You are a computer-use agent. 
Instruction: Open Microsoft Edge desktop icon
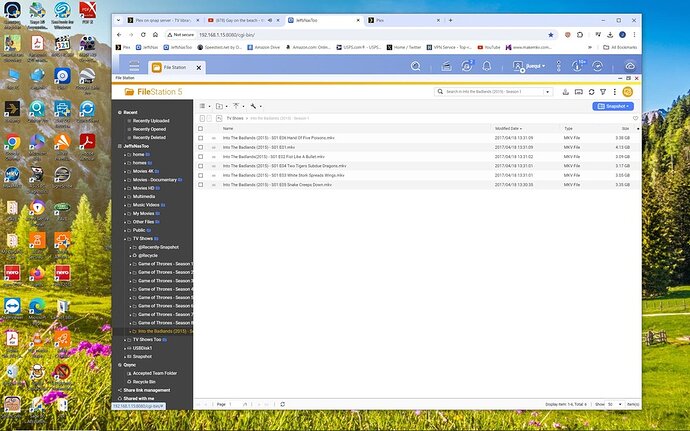[x=37, y=306]
